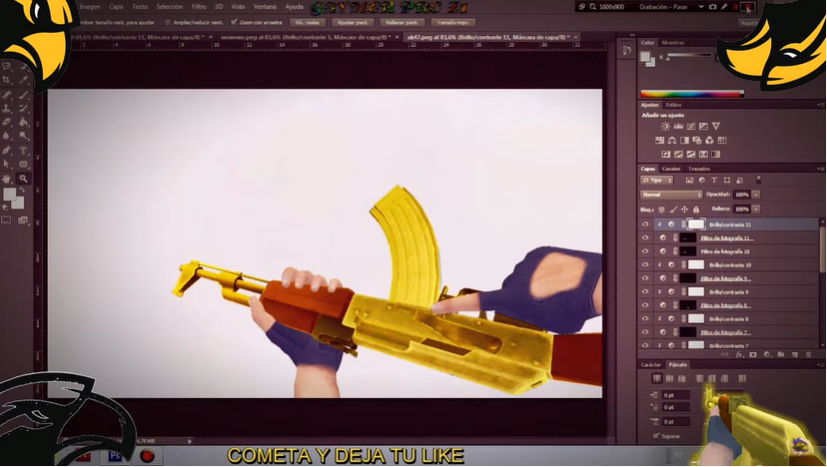Click the Tamaño impr. button
Viewport: 827px width, 467px height.
[454, 23]
